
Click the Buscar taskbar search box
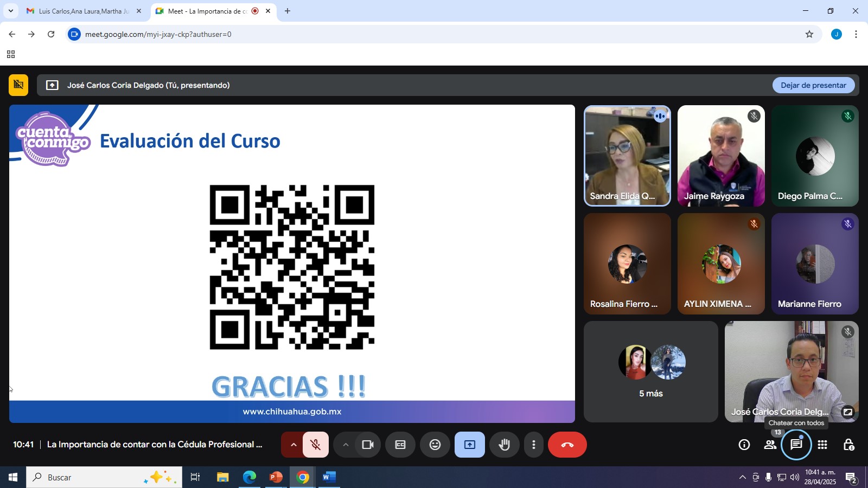[x=104, y=477]
